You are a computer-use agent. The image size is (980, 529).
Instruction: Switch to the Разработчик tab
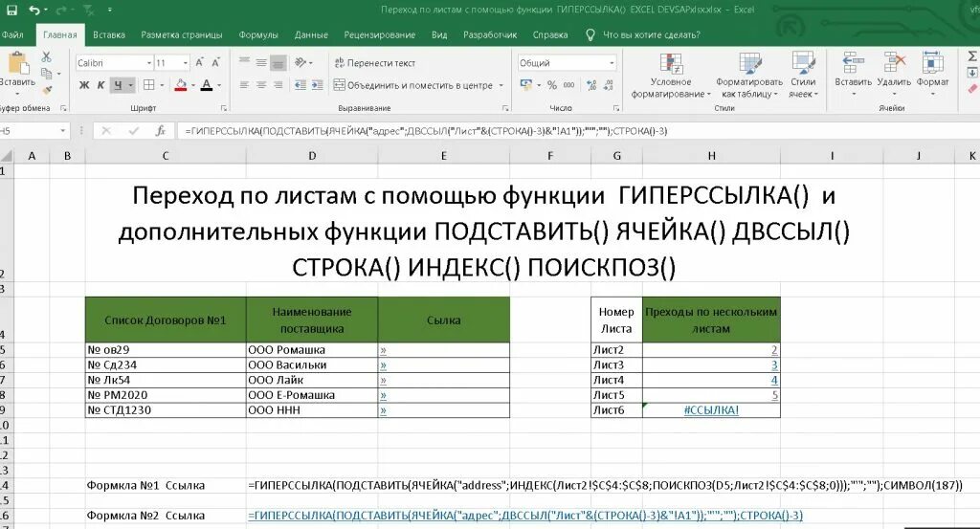click(490, 35)
